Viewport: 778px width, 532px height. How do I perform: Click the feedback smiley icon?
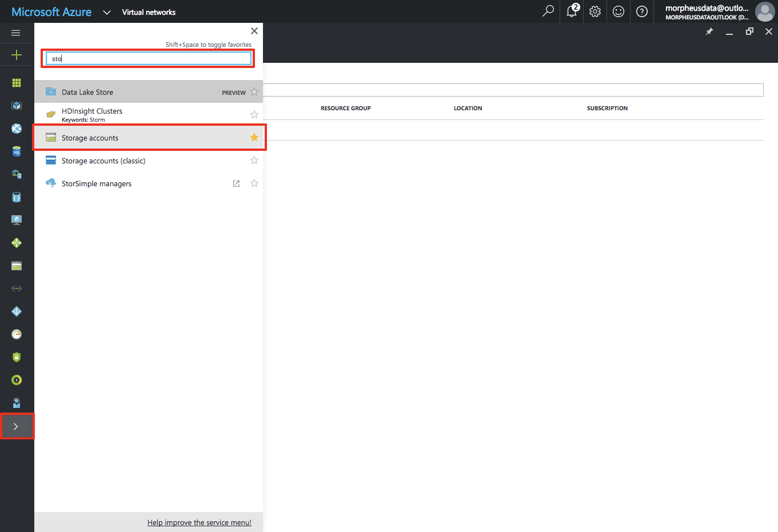click(x=619, y=11)
